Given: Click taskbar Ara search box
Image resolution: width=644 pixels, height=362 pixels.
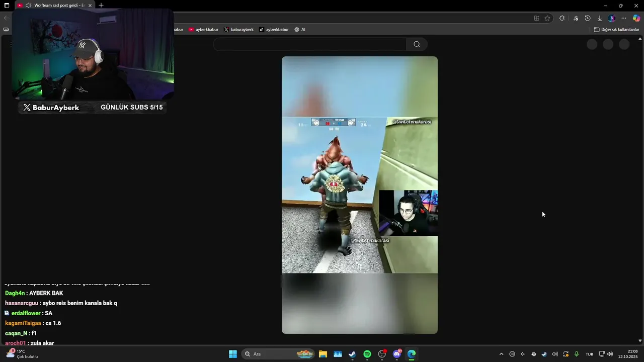Looking at the screenshot, I should (278, 354).
